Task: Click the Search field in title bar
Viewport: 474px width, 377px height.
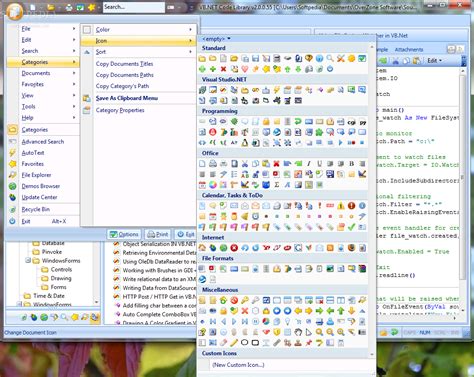Action: [x=133, y=7]
